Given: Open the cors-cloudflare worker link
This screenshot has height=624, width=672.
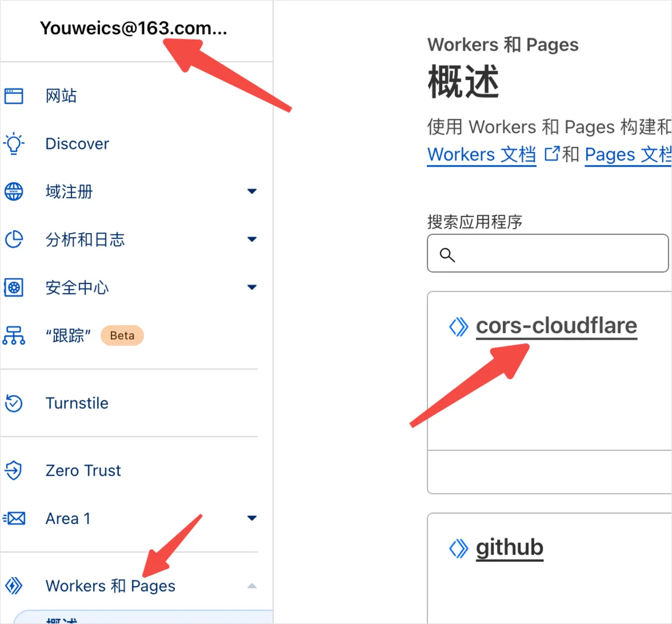Looking at the screenshot, I should click(x=557, y=326).
